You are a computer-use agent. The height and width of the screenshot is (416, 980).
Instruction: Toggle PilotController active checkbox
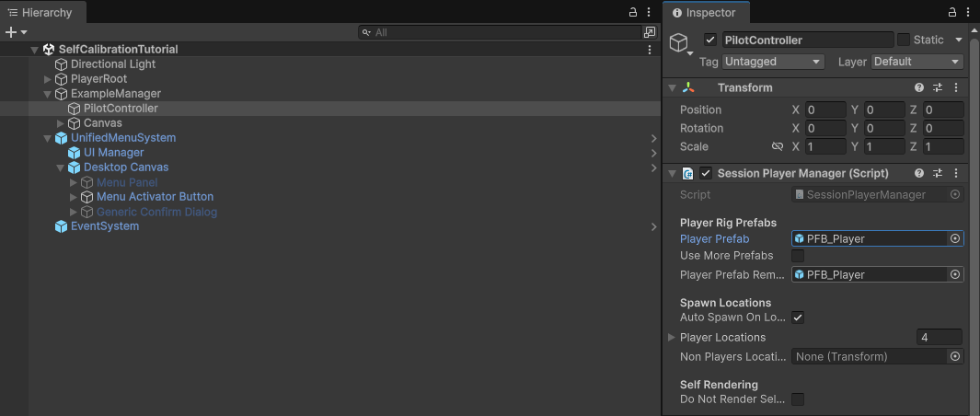click(x=710, y=40)
